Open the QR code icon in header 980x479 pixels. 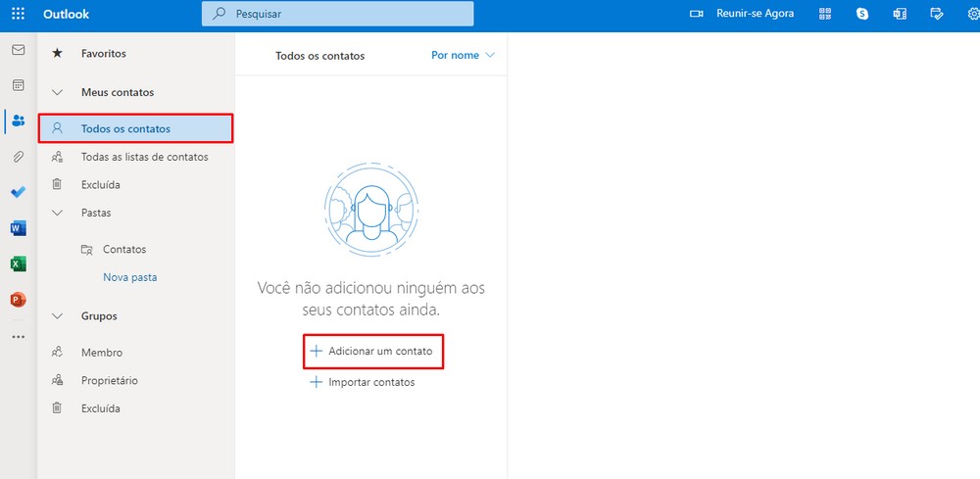(x=825, y=14)
